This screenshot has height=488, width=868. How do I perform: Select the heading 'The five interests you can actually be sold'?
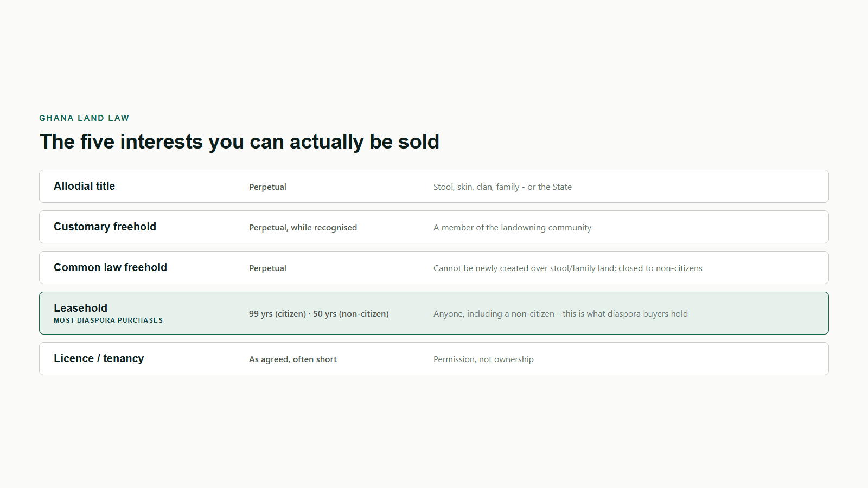click(239, 142)
